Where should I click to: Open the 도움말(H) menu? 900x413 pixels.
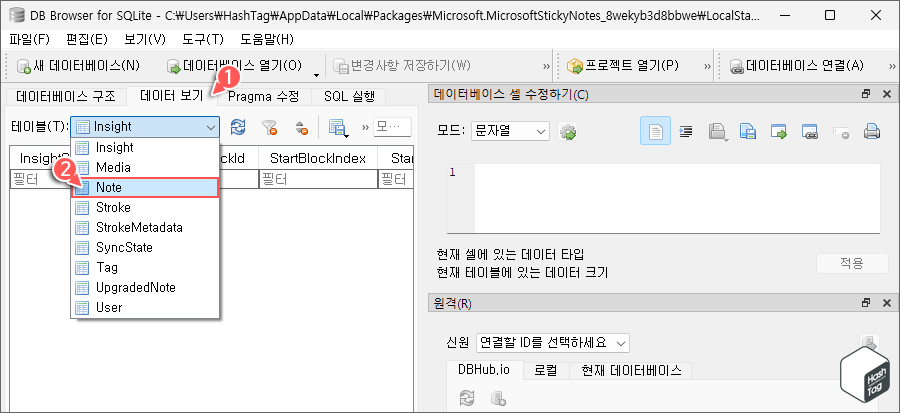coord(267,40)
